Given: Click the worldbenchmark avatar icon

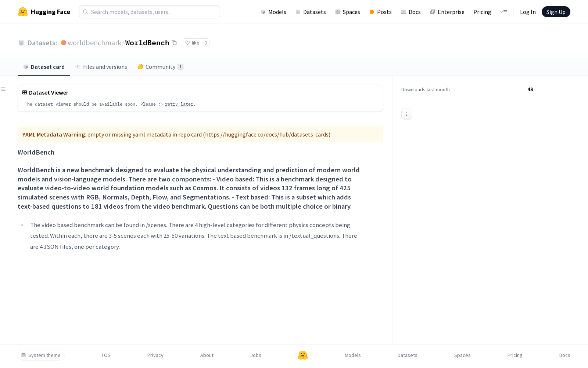Looking at the screenshot, I should pyautogui.click(x=64, y=43).
